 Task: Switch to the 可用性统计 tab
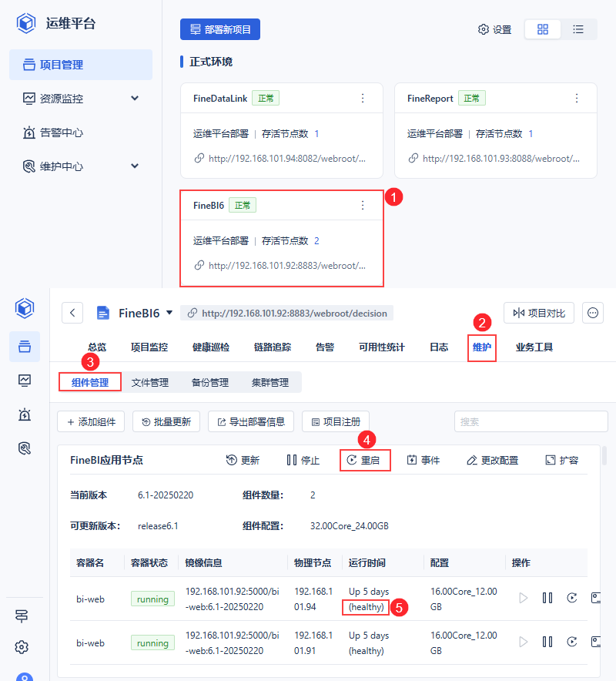382,347
